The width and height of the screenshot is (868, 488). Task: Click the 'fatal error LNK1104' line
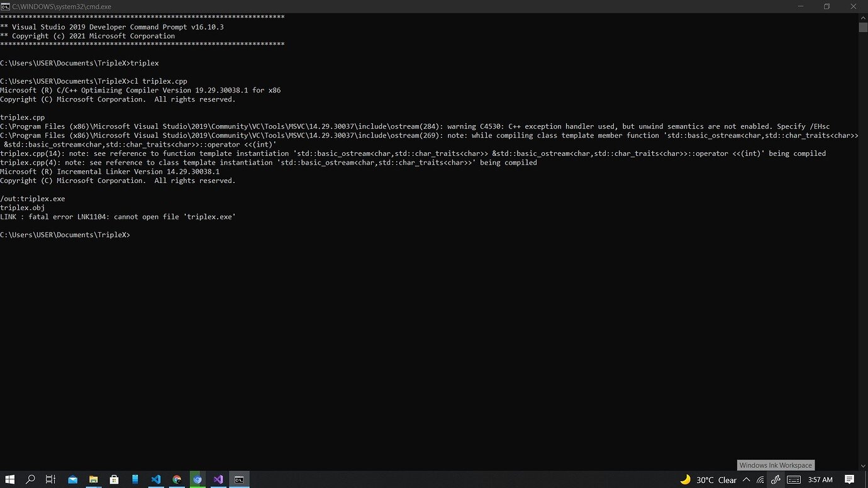click(118, 217)
